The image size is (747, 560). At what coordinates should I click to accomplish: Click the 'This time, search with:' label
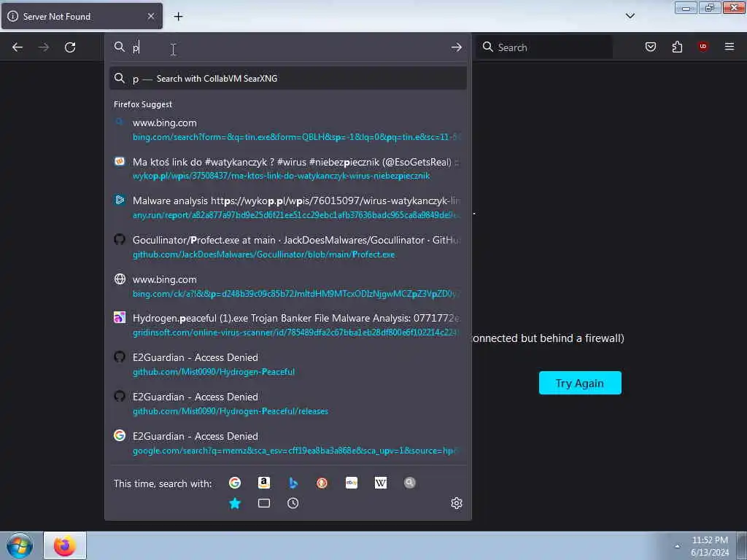tap(163, 484)
